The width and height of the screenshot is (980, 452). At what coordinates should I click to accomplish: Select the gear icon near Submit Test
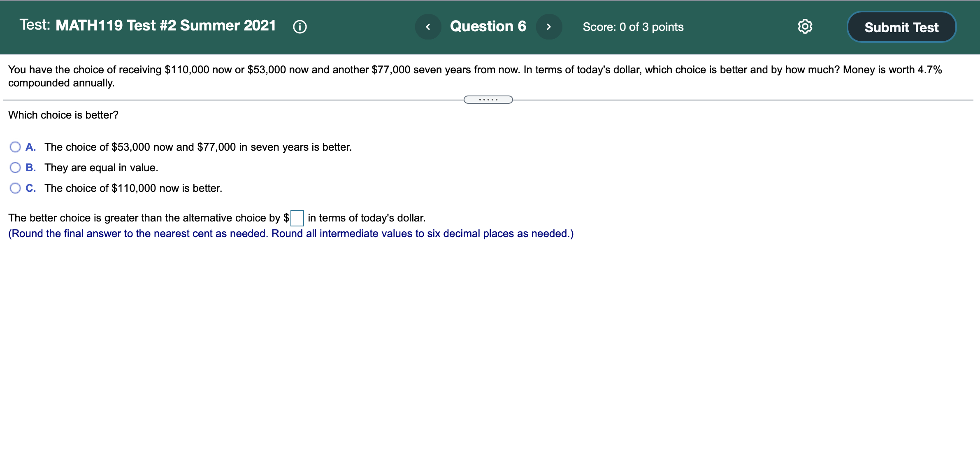coord(804,26)
